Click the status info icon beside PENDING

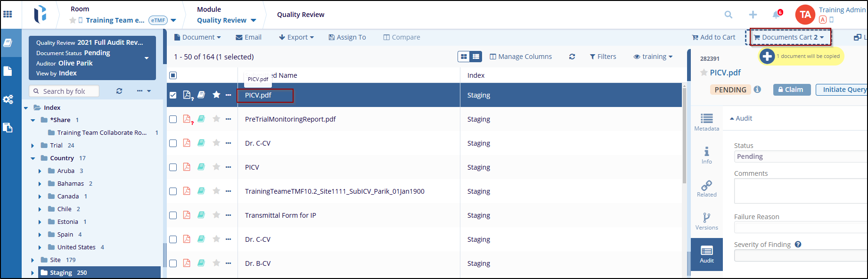click(x=757, y=90)
